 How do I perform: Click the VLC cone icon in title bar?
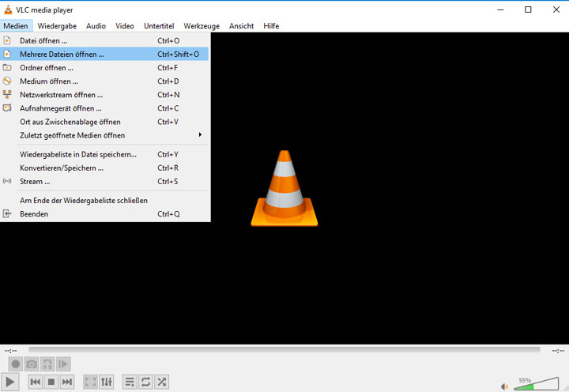pyautogui.click(x=8, y=9)
